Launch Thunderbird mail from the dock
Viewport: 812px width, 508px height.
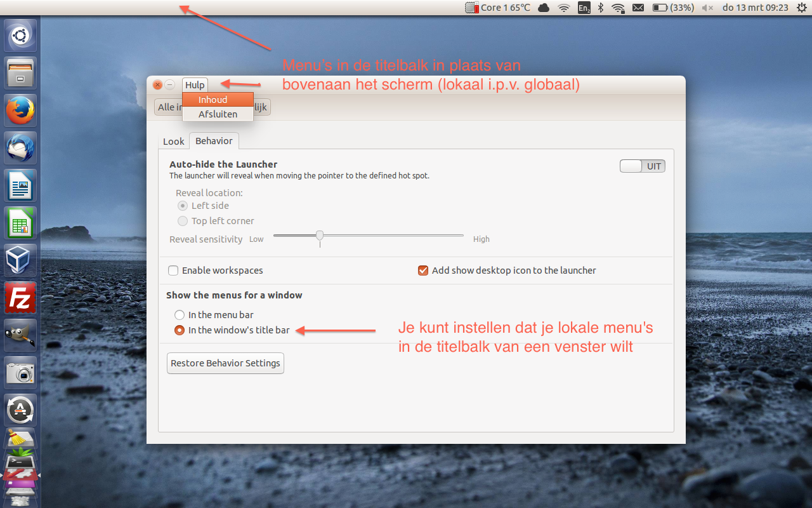(20, 149)
